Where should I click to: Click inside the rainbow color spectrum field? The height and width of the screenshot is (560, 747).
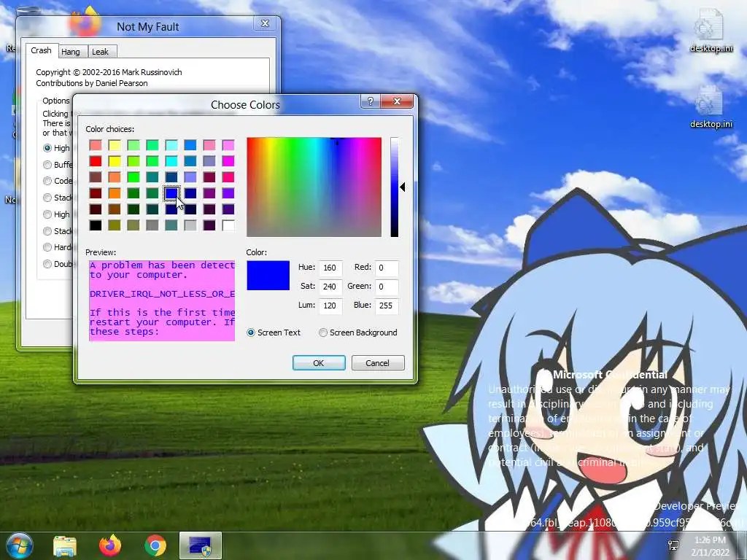click(314, 187)
